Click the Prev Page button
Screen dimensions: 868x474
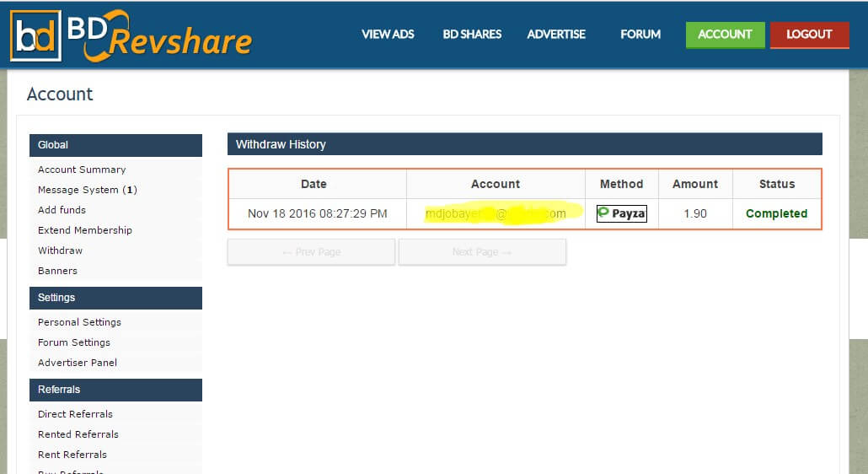click(311, 252)
